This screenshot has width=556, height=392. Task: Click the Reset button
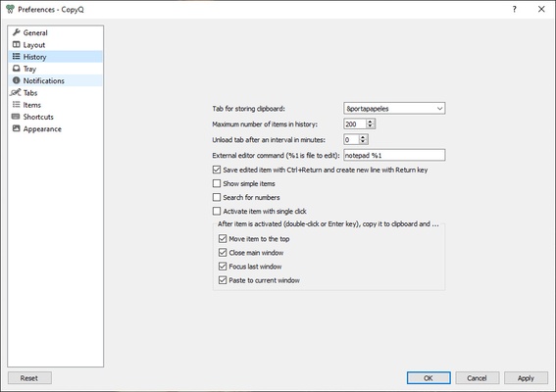[x=29, y=378]
